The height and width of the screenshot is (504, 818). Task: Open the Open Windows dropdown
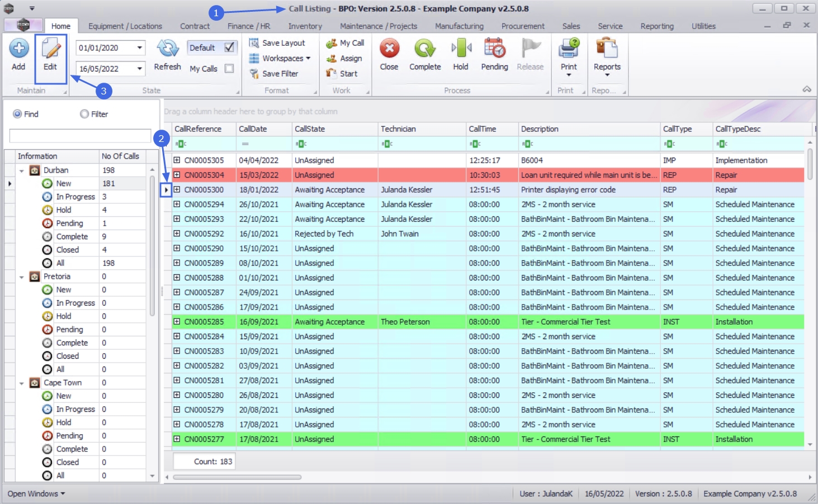click(36, 494)
